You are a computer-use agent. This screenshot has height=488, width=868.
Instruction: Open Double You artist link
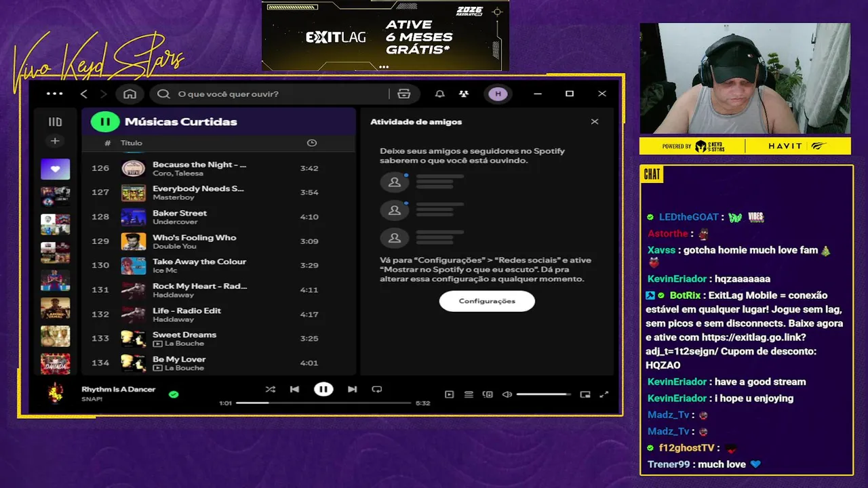tap(174, 246)
